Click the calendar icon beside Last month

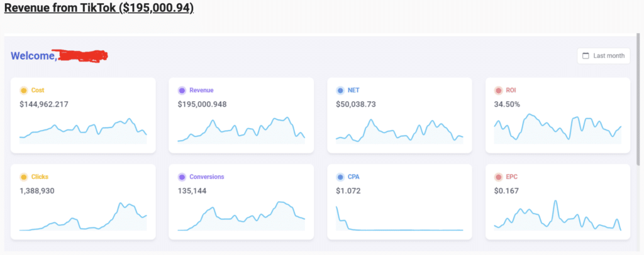tap(586, 56)
